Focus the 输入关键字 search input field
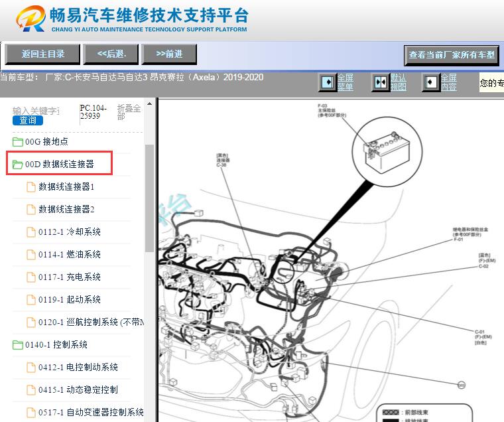 (36, 111)
